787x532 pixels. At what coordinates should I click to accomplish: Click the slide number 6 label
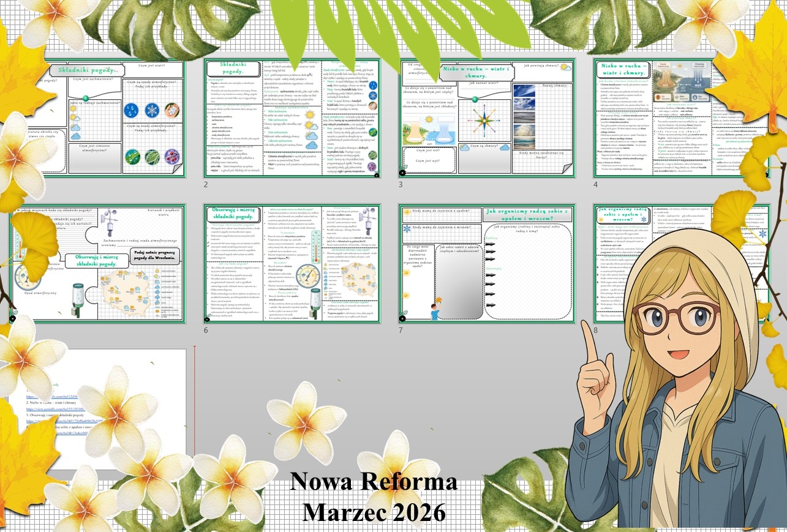pyautogui.click(x=206, y=330)
